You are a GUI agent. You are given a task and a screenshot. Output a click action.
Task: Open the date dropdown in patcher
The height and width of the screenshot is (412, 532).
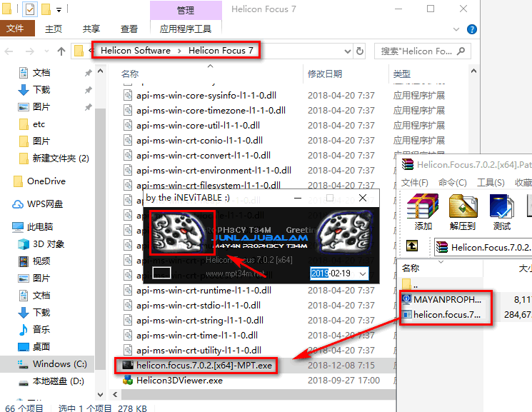363,273
